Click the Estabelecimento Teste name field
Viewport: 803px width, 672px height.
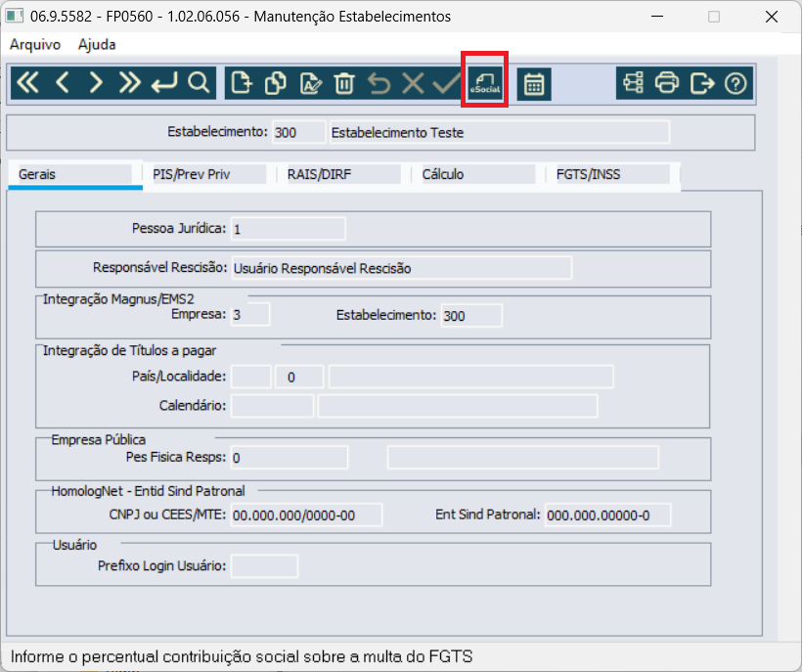(x=500, y=132)
